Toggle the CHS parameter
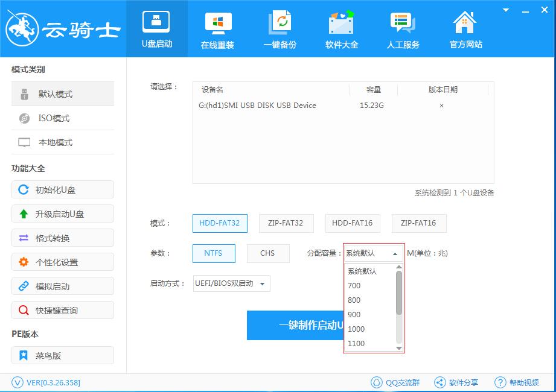Viewport: 556px width, 392px height. click(268, 253)
